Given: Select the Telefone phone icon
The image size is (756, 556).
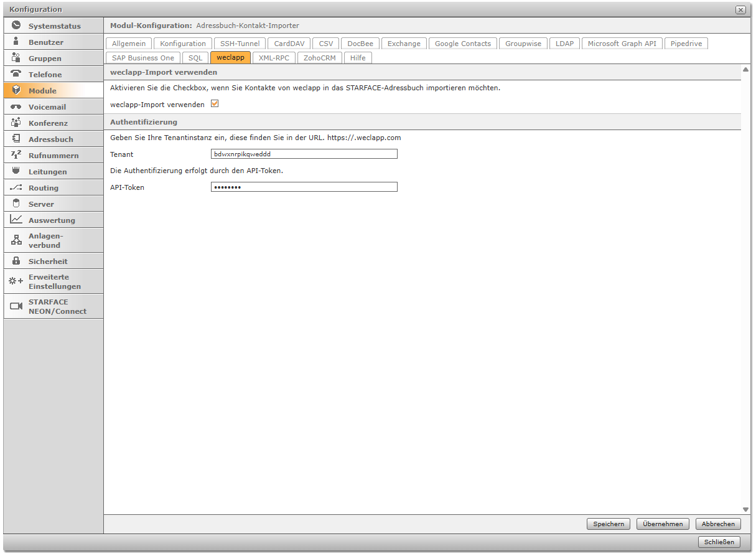Looking at the screenshot, I should (16, 74).
